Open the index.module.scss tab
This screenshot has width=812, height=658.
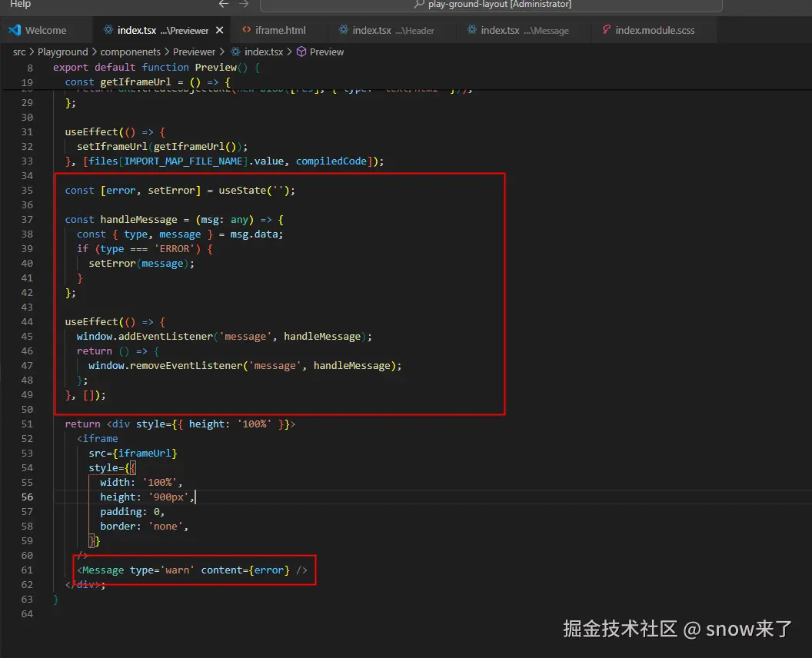[655, 31]
